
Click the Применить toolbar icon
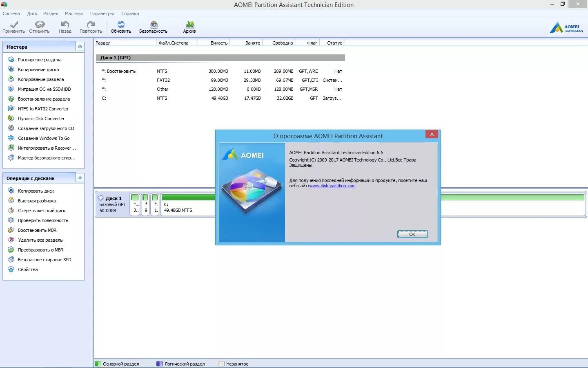(13, 27)
